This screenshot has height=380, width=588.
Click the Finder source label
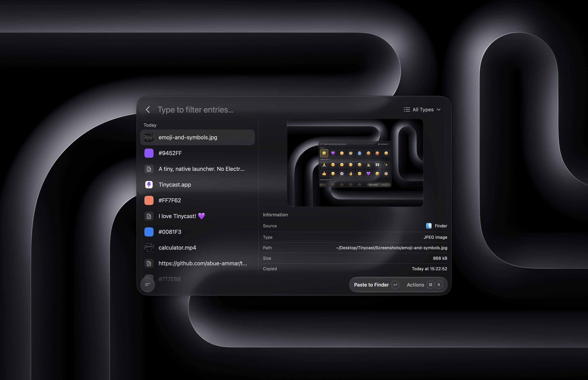pos(441,226)
